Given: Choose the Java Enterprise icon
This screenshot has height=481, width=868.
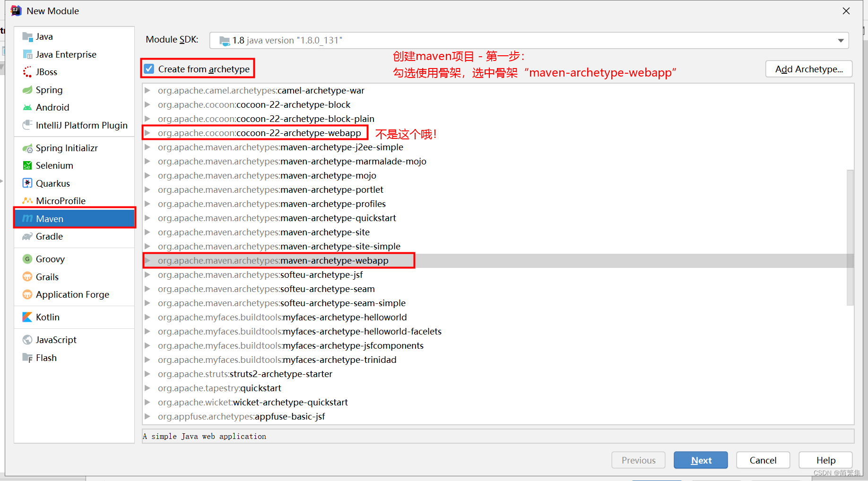Looking at the screenshot, I should [27, 54].
